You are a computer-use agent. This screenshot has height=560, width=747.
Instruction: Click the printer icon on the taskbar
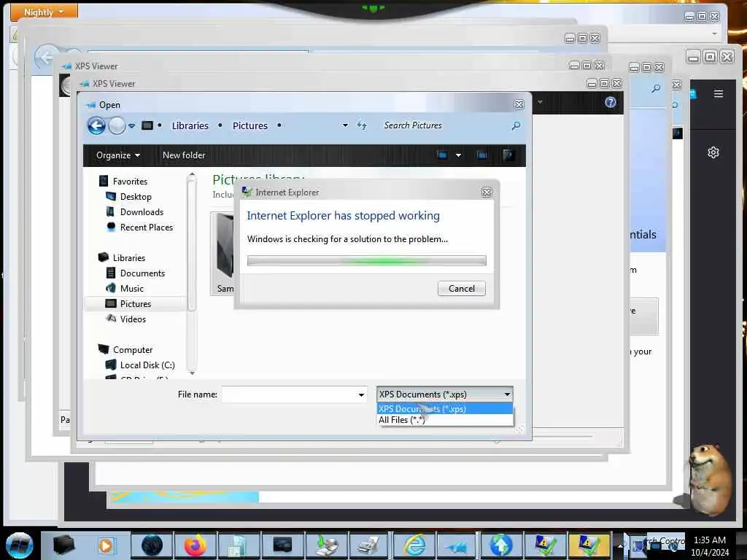pyautogui.click(x=368, y=545)
